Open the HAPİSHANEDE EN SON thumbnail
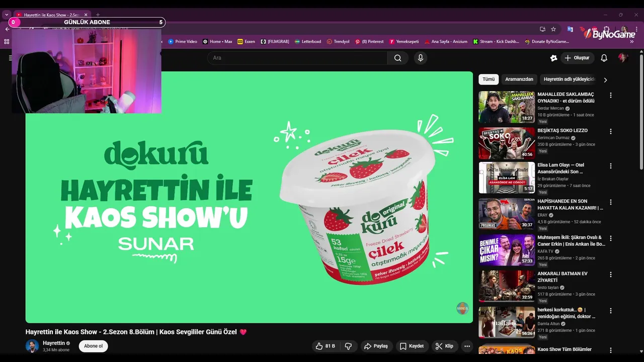644x362 pixels. pos(507,214)
